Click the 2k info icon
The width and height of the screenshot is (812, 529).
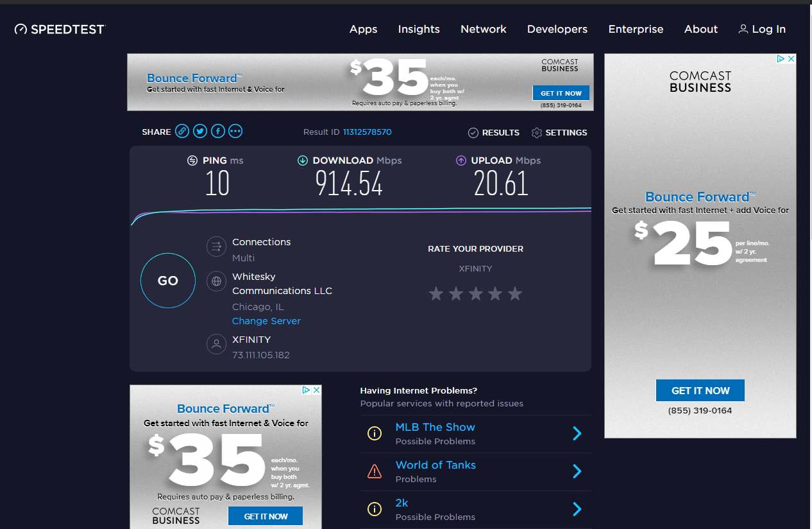click(375, 509)
